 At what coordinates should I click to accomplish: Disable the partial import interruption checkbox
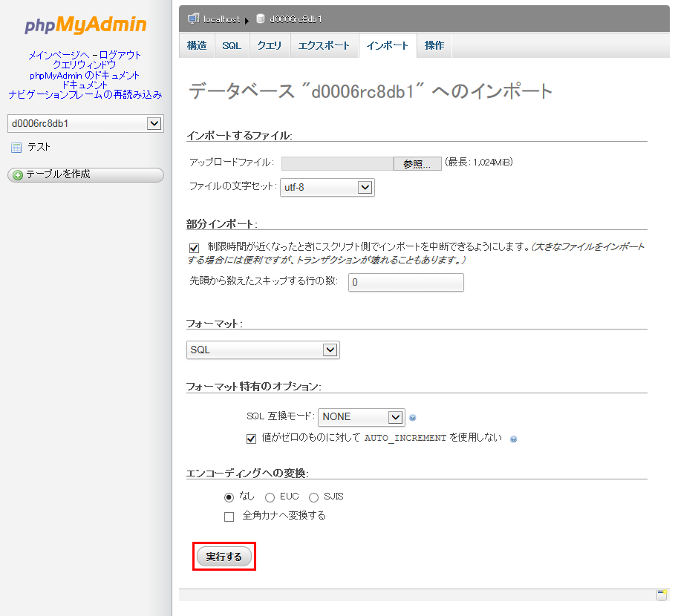tap(194, 247)
